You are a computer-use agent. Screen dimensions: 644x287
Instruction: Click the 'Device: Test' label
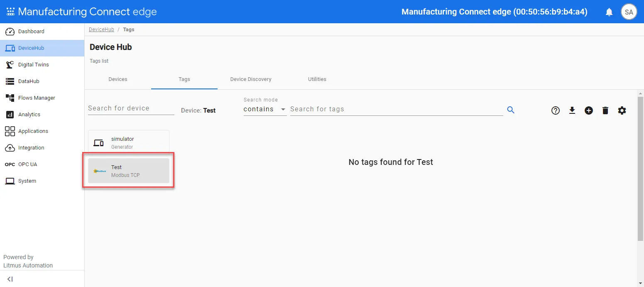pyautogui.click(x=198, y=110)
